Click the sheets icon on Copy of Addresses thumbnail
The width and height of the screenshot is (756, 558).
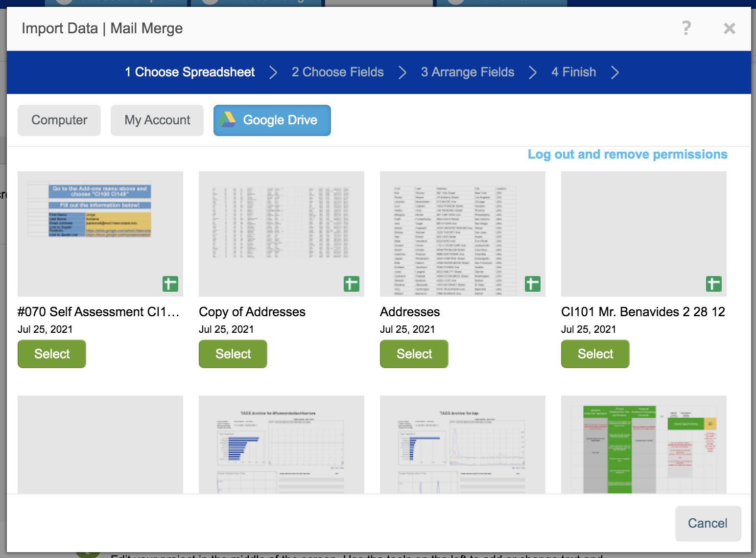pyautogui.click(x=352, y=284)
